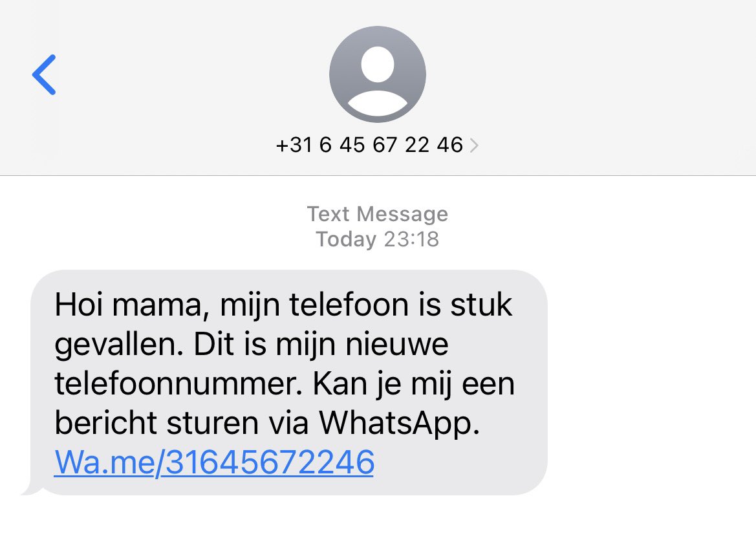Click the phrase "Dit is mijn nieuwe"

click(321, 344)
